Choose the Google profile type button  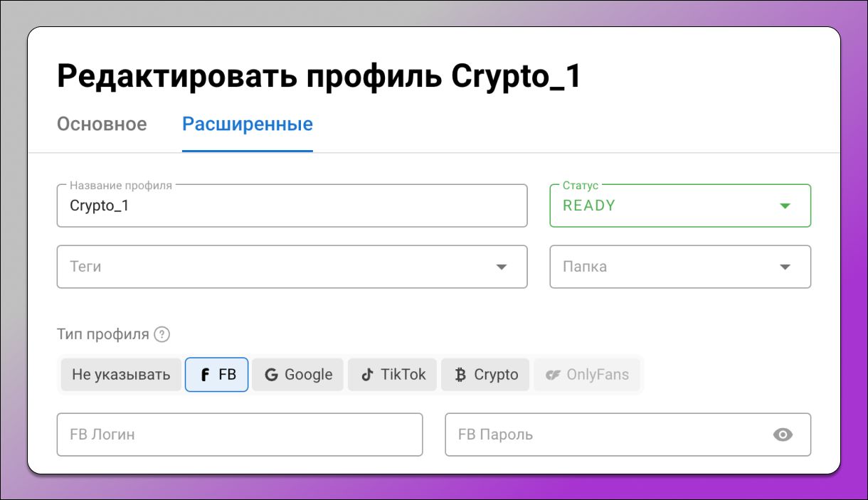click(297, 374)
